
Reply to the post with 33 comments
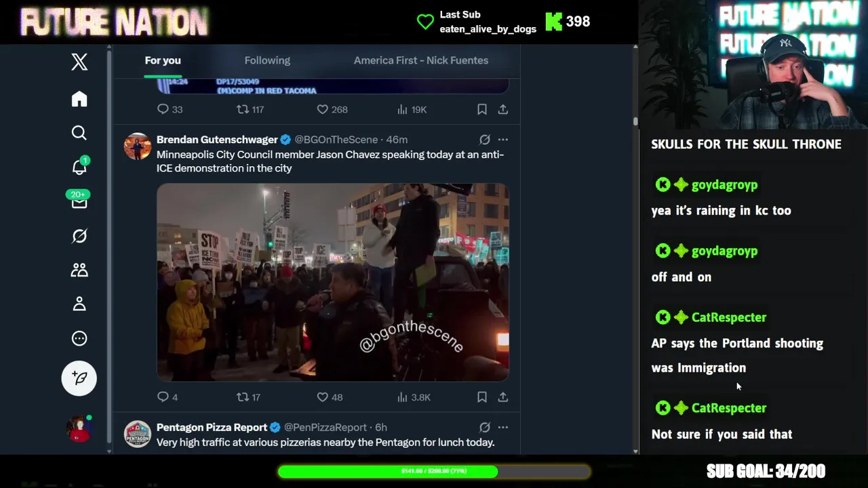pyautogui.click(x=170, y=109)
